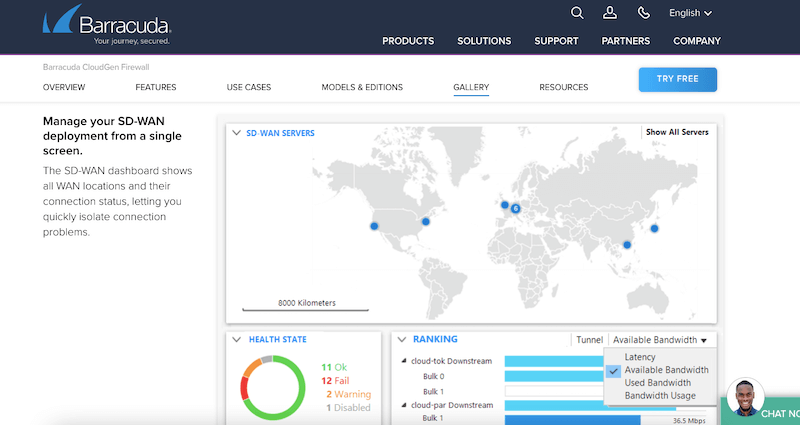
Task: Collapse the RANKING panel chevron
Action: 402,339
